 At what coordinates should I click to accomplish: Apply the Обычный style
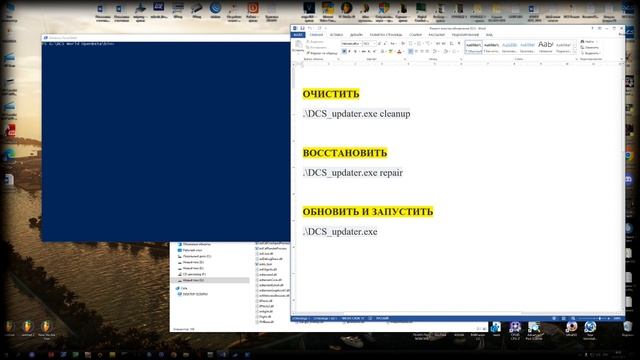pyautogui.click(x=474, y=47)
